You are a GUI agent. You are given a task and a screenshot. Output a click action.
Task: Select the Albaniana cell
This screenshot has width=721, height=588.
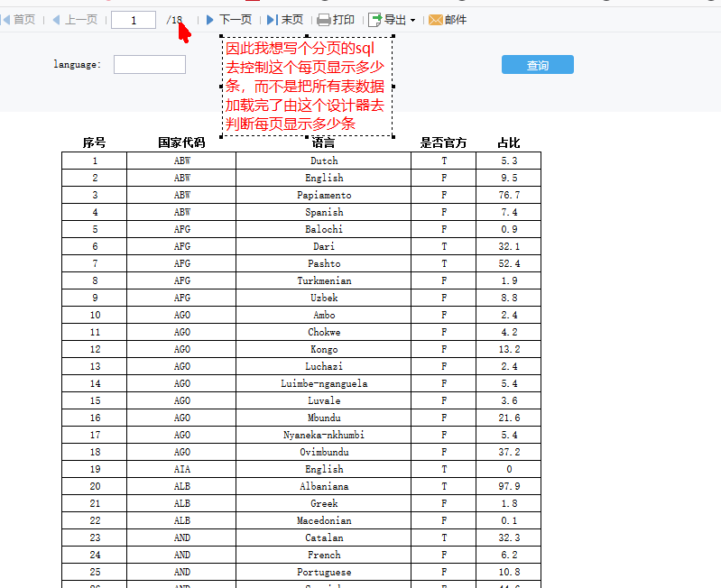(324, 486)
